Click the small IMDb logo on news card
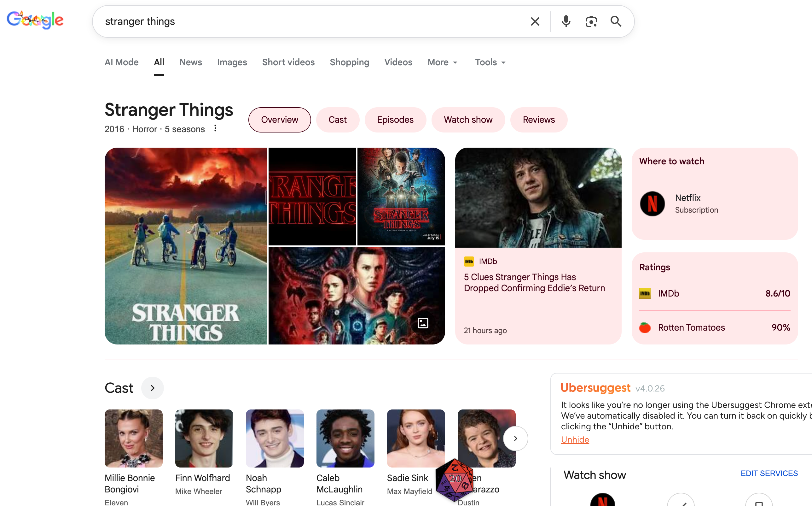Screen dimensions: 812x506 point(469,262)
